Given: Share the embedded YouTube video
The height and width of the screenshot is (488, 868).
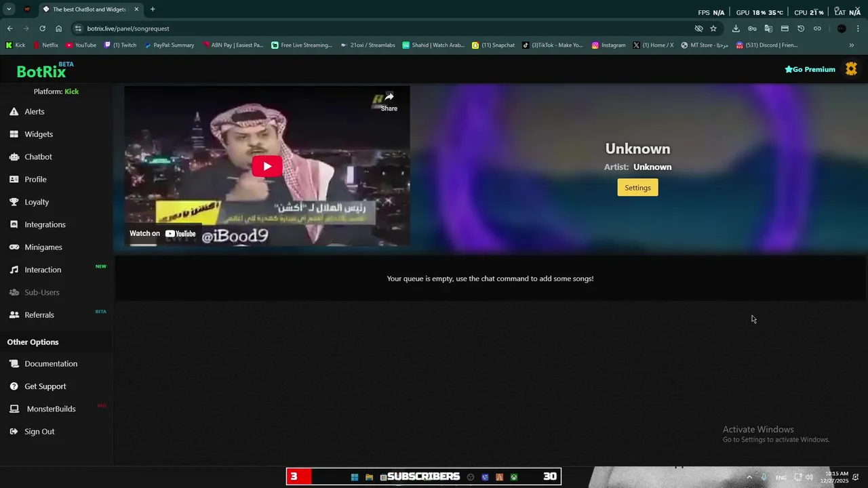Looking at the screenshot, I should 389,100.
